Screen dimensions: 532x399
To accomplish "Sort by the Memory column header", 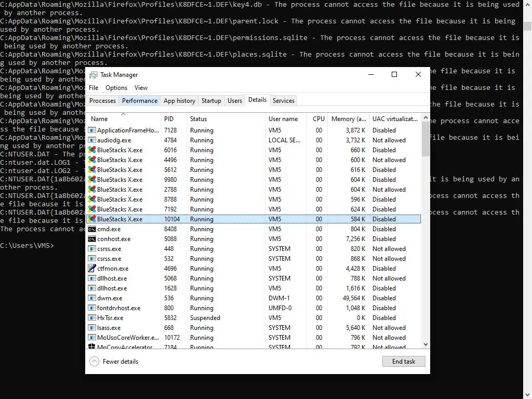I will (349, 119).
